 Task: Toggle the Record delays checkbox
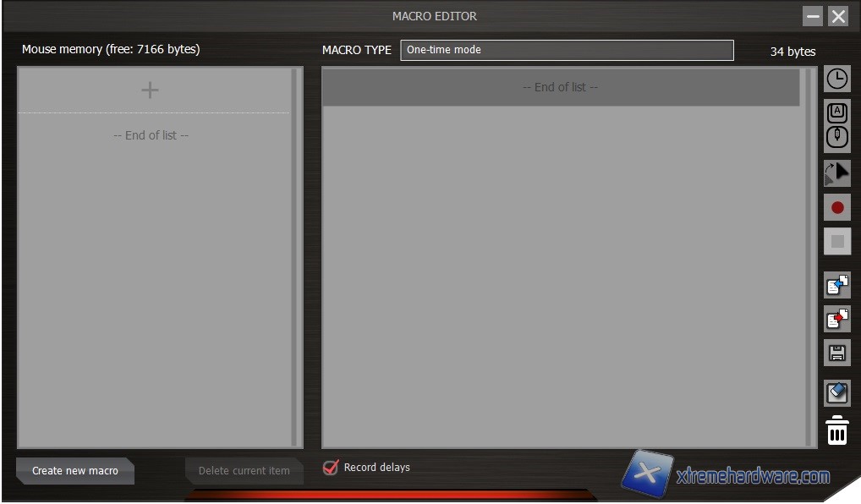331,468
